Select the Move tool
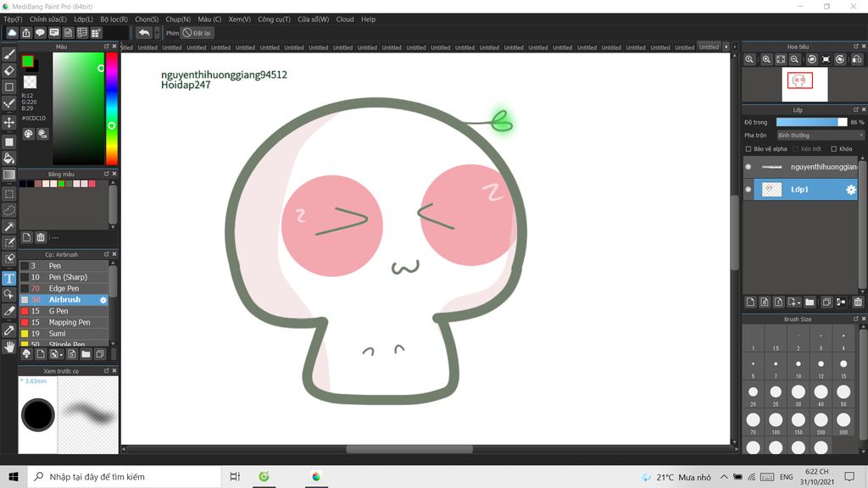The width and height of the screenshot is (868, 488). (8, 122)
